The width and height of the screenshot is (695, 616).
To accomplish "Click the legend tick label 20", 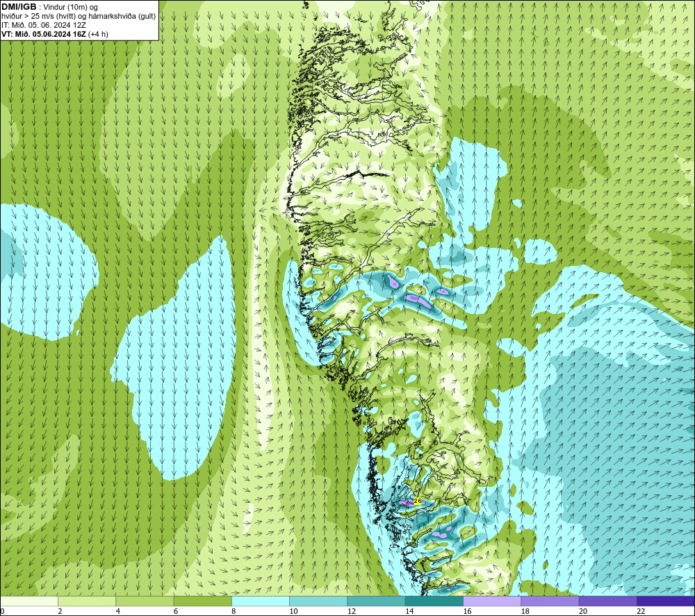I will point(583,611).
